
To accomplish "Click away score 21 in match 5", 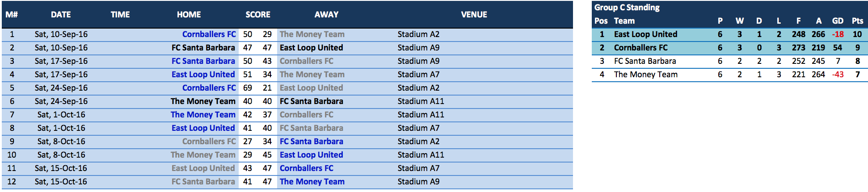I will (267, 88).
